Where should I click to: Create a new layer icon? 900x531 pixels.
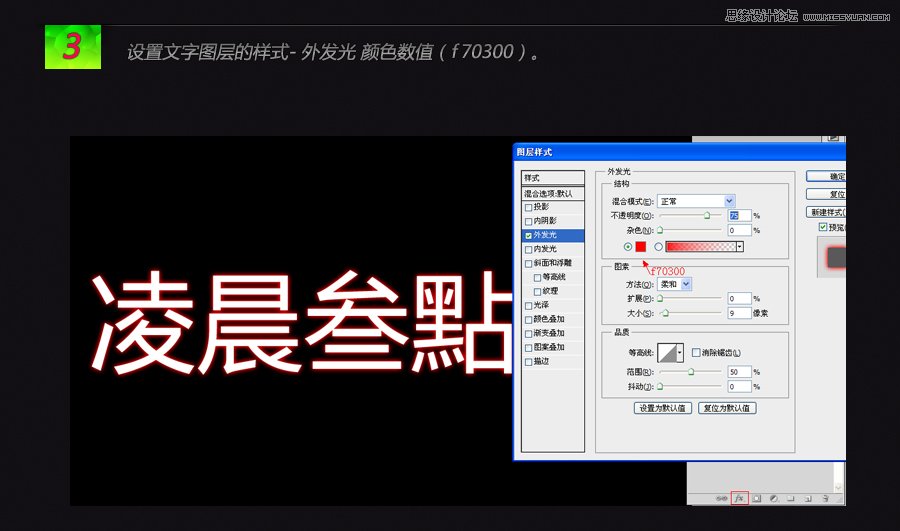(808, 498)
